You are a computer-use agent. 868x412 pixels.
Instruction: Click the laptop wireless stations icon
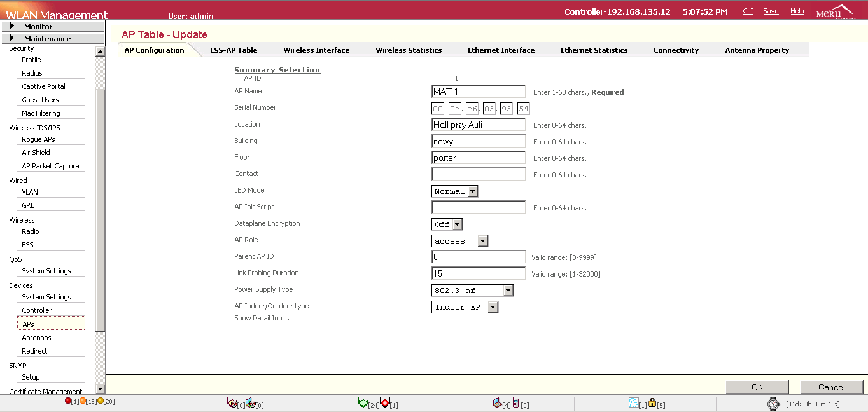click(x=497, y=403)
